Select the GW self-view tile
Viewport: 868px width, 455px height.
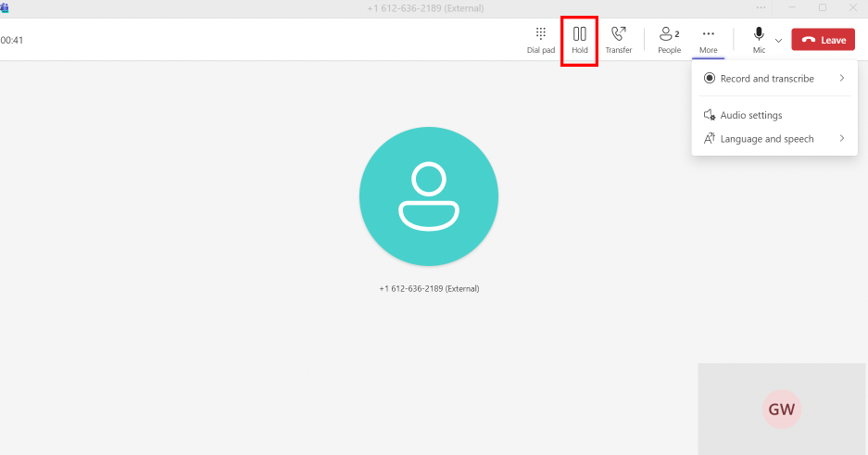point(781,409)
